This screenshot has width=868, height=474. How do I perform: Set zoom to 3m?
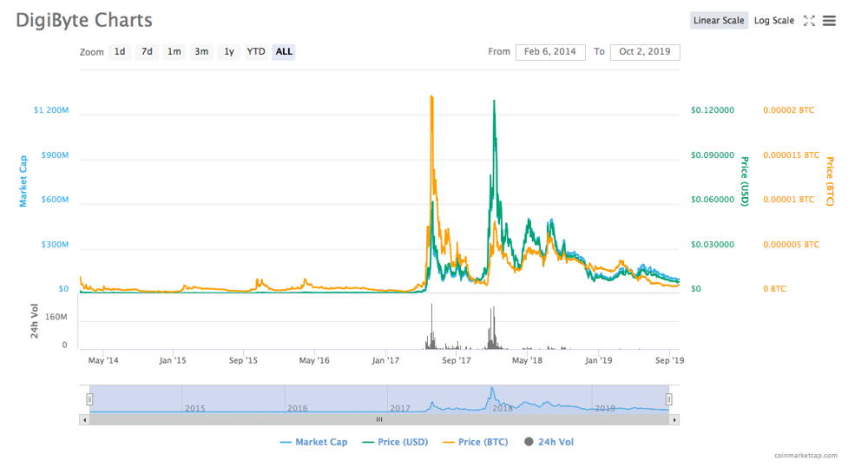click(201, 51)
